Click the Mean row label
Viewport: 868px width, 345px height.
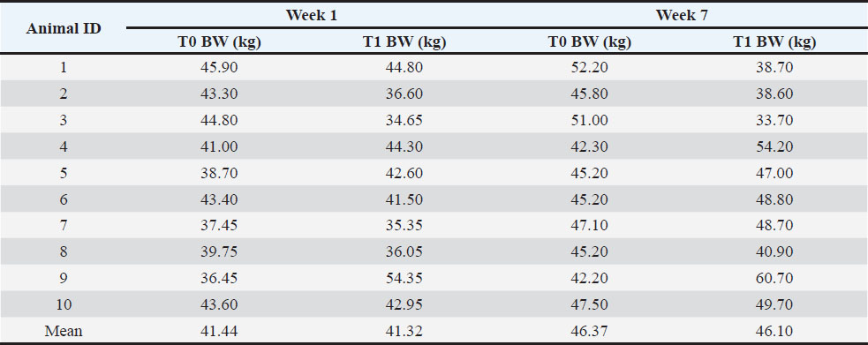[x=64, y=331]
